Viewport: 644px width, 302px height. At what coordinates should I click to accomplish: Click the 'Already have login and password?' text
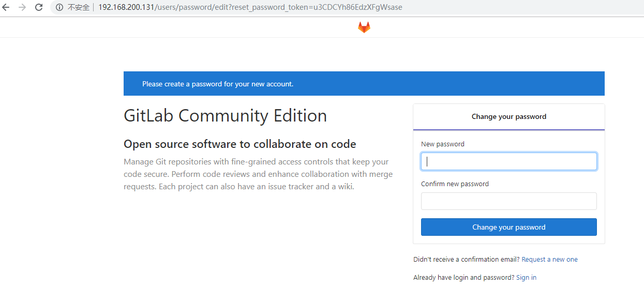[x=464, y=278]
